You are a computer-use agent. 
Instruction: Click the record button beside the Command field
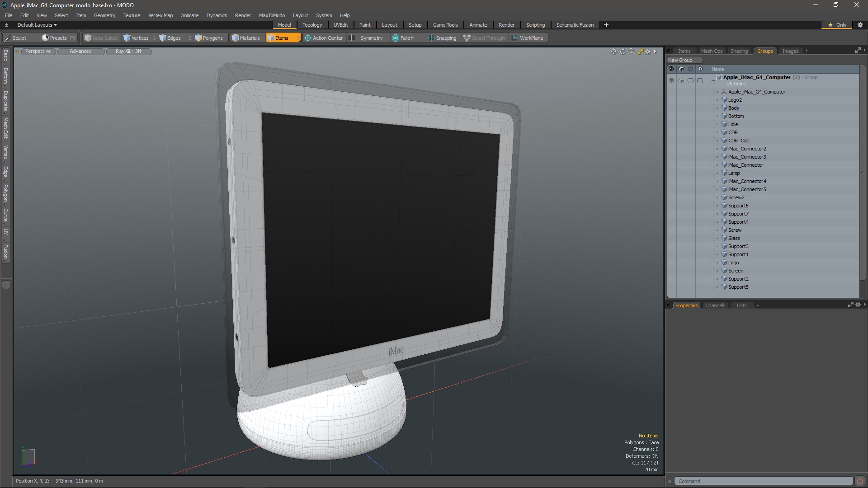(x=860, y=481)
